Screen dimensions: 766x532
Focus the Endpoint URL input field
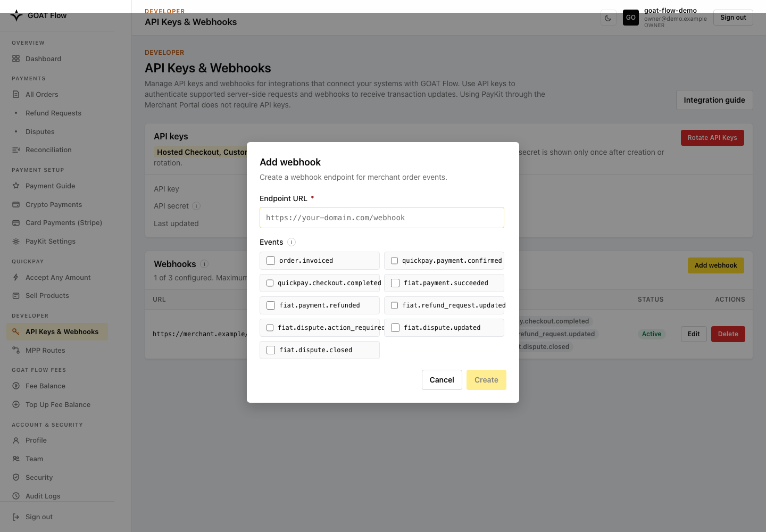point(382,218)
